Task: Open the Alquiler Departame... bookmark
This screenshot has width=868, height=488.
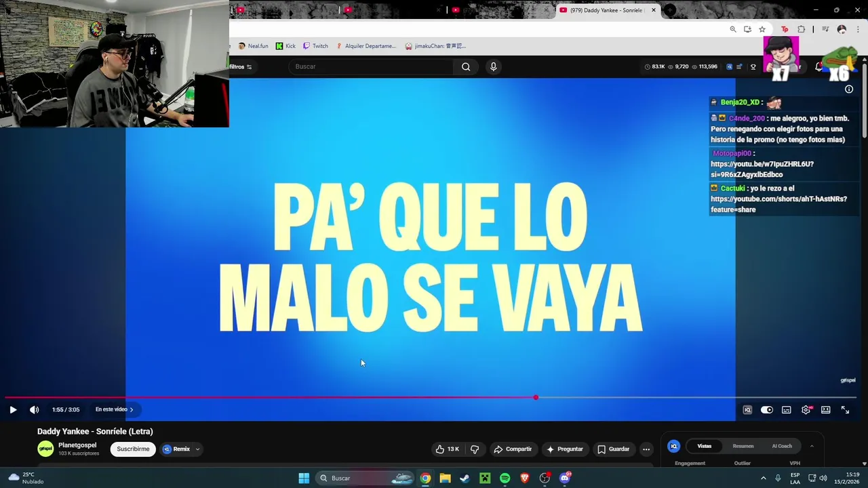Action: tap(366, 46)
